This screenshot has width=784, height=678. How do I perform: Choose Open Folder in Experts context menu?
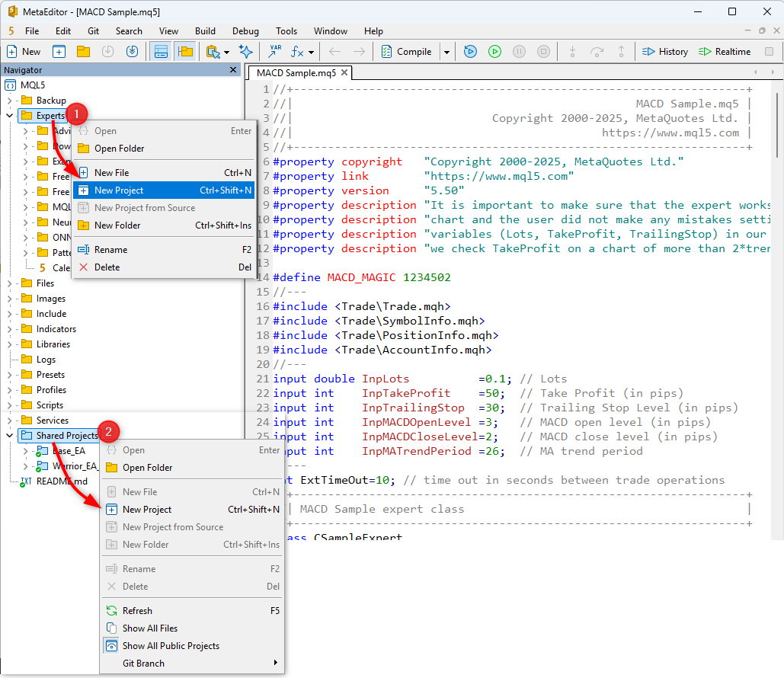click(164, 149)
